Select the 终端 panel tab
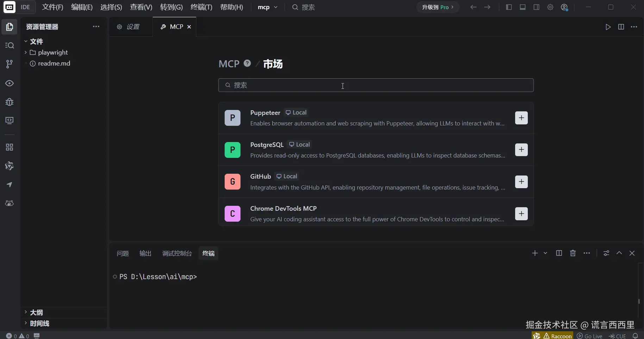Viewport: 644px width, 339px height. click(x=208, y=253)
